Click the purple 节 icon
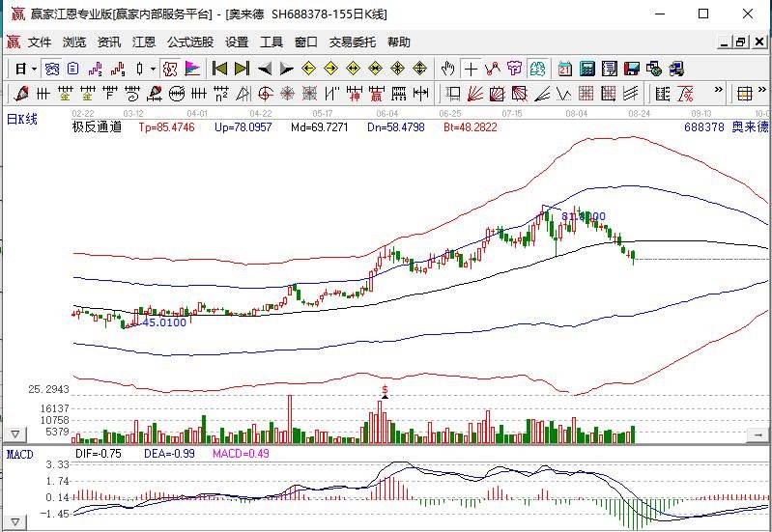This screenshot has width=772, height=532. (514, 69)
